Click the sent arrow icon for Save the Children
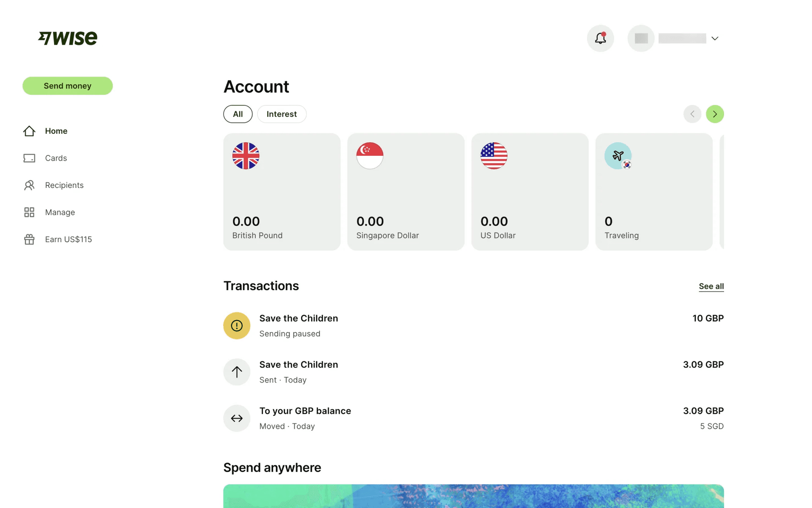This screenshot has width=812, height=508. (237, 372)
